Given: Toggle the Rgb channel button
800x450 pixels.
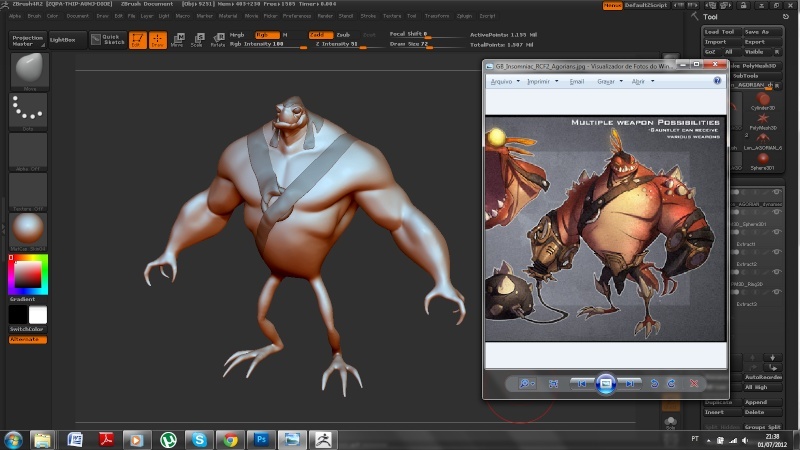Looking at the screenshot, I should pos(266,35).
